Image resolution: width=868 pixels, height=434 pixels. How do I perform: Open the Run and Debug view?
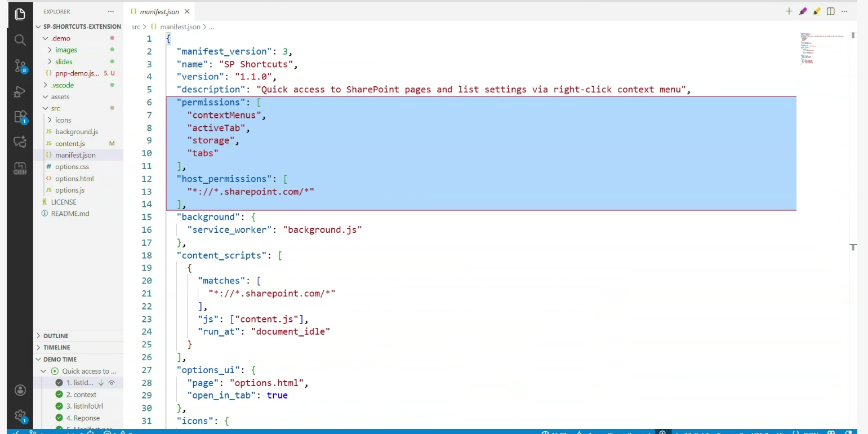pos(20,91)
